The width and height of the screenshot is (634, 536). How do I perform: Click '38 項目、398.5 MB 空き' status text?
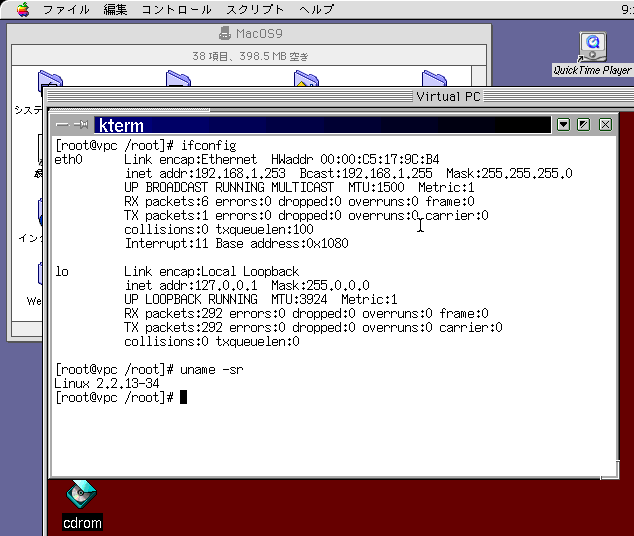(250, 56)
